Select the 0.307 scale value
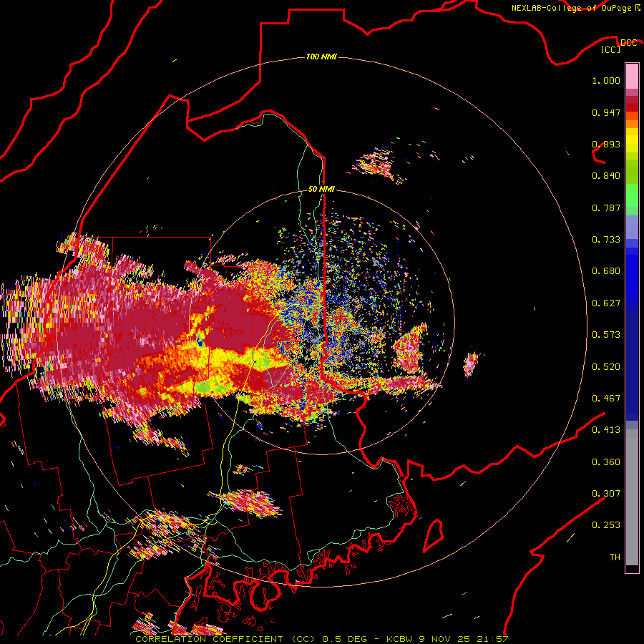Screen dimensions: 644x644 606,494
